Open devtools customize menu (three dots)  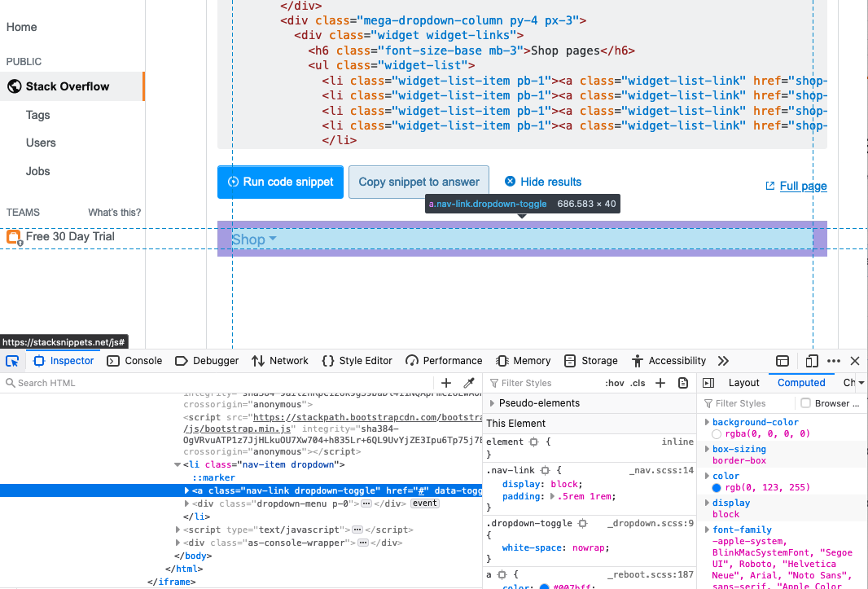(834, 361)
